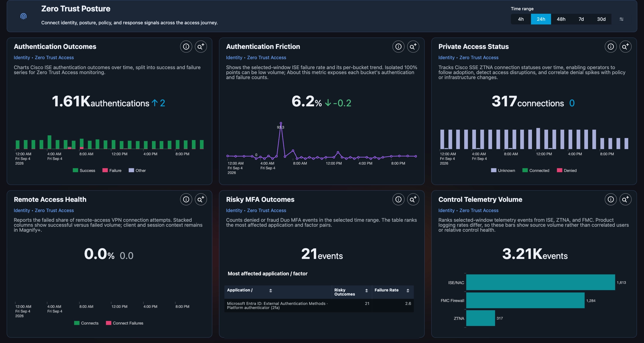The height and width of the screenshot is (343, 644).
Task: Sort table by Failure Rate column
Action: (x=408, y=291)
